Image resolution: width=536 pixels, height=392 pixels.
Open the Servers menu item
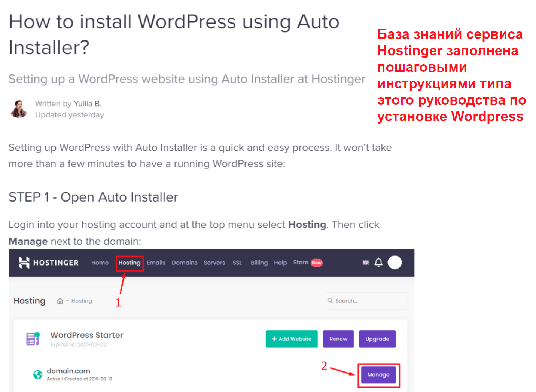coord(214,263)
